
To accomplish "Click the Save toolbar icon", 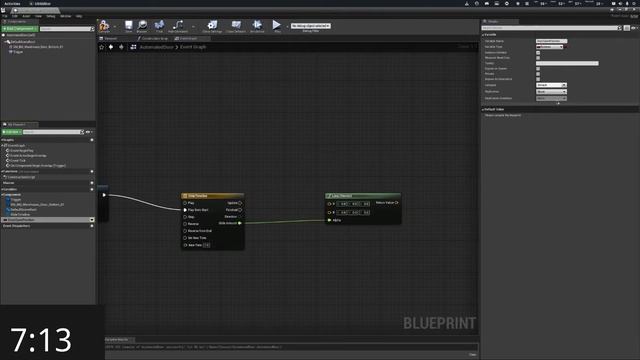I will tap(129, 26).
